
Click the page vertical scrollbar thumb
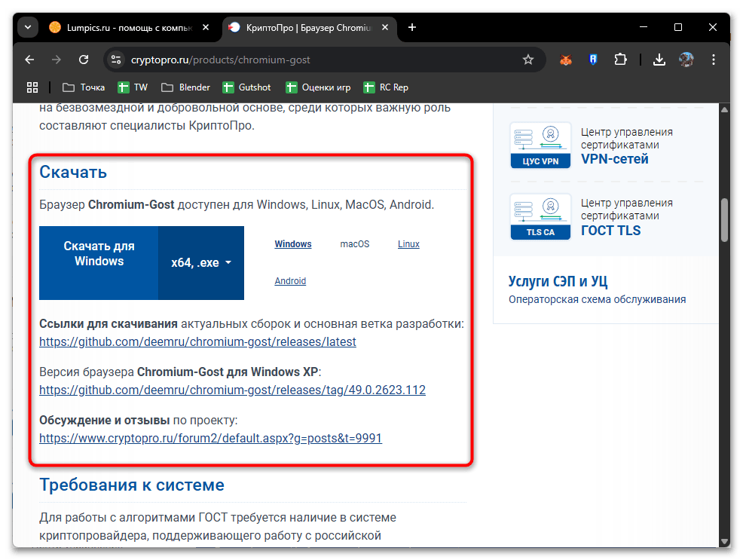tap(724, 220)
